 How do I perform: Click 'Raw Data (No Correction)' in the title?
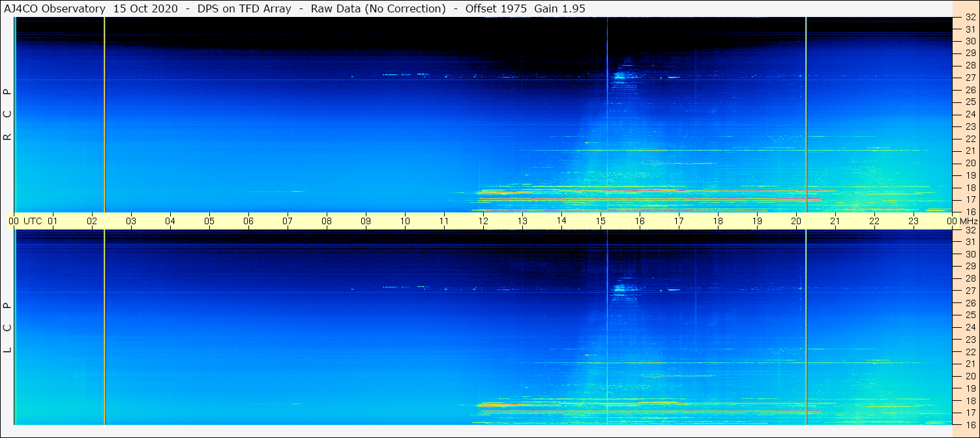378,8
